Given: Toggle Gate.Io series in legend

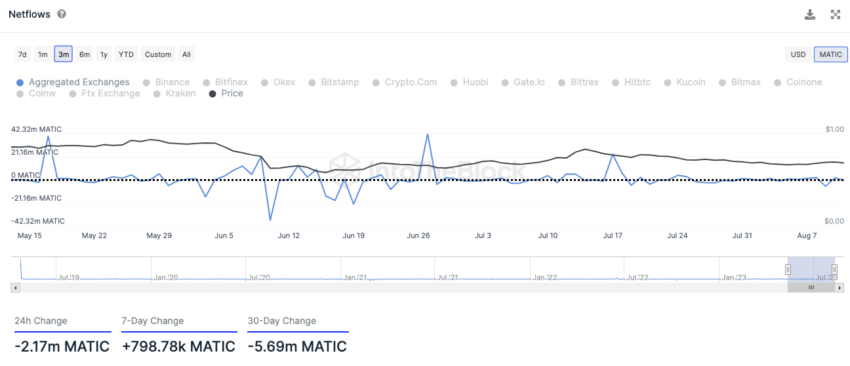Looking at the screenshot, I should click(x=523, y=82).
